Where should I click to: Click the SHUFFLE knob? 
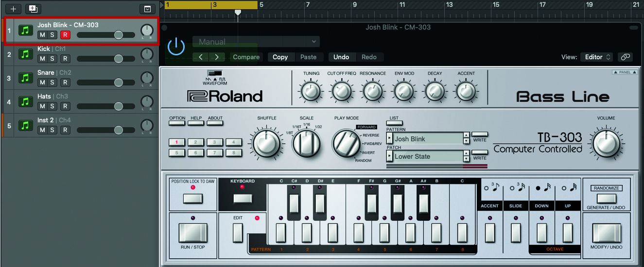[267, 143]
